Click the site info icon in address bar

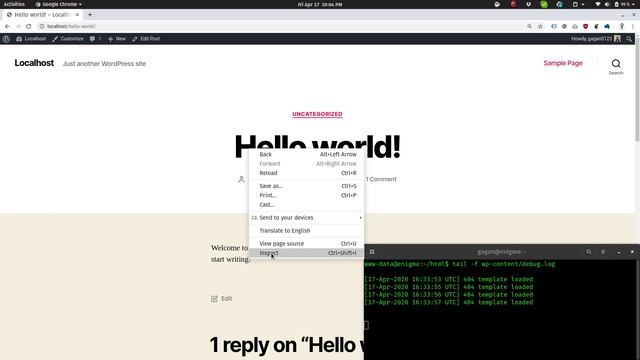pos(42,26)
